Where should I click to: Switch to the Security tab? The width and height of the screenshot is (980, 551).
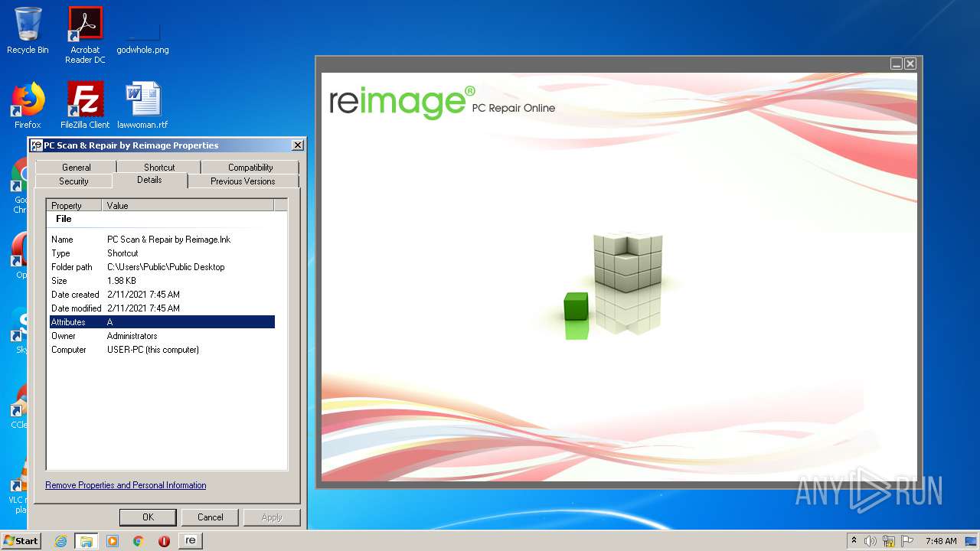[73, 181]
